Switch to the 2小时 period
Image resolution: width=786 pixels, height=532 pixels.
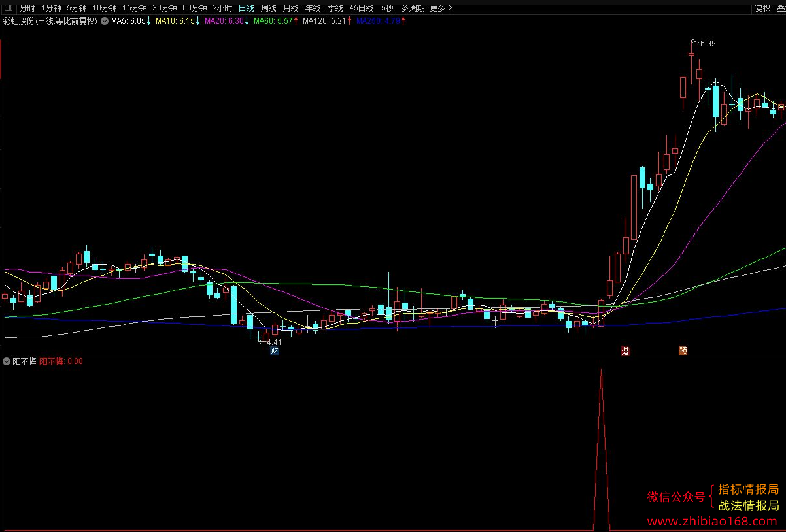[x=222, y=8]
